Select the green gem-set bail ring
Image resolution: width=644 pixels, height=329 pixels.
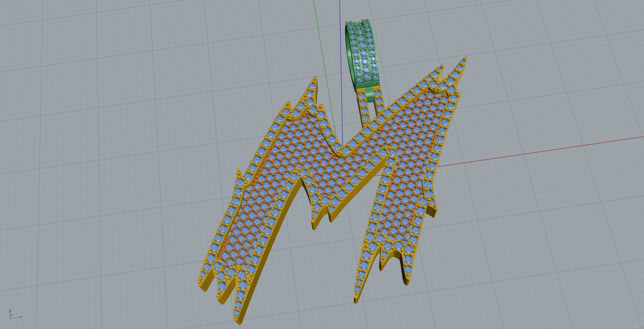(362, 54)
